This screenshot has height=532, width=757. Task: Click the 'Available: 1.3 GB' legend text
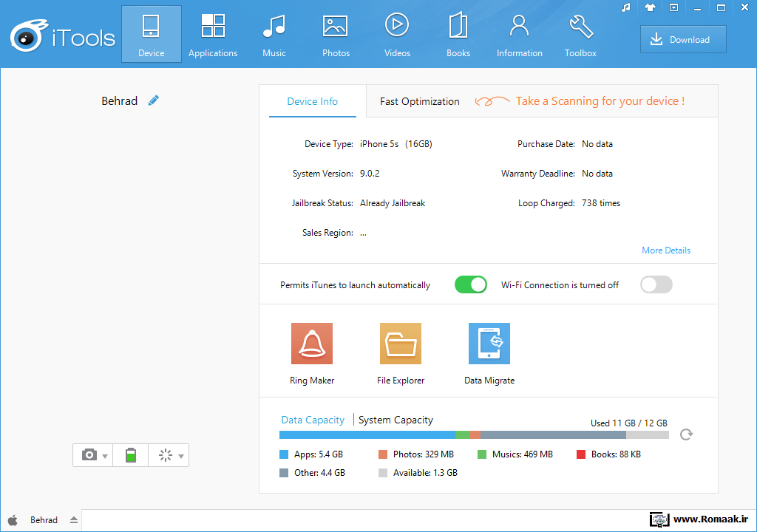click(425, 473)
